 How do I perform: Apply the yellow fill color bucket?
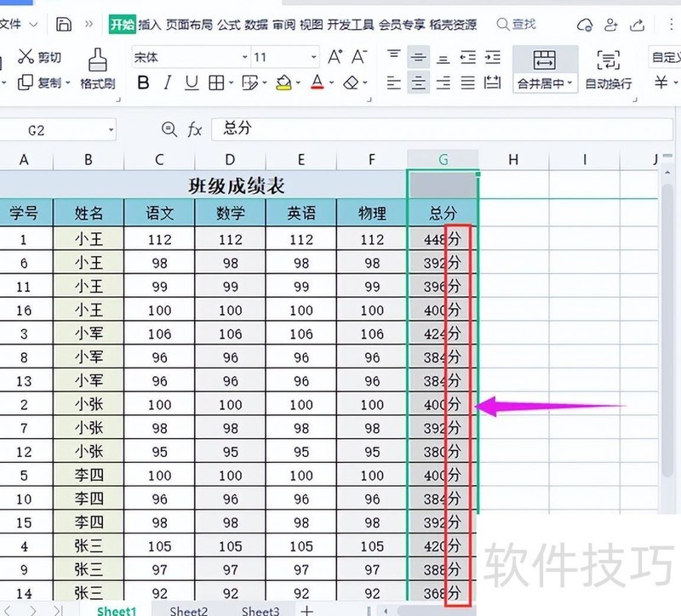point(283,82)
